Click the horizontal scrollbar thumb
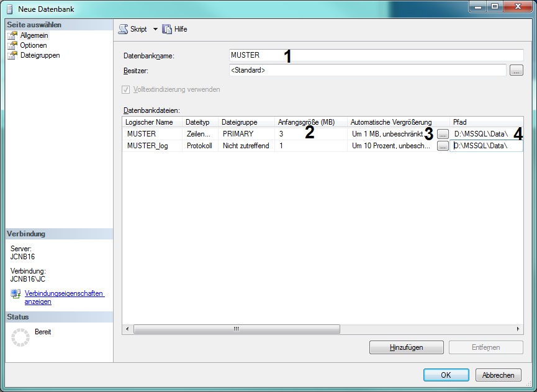537x392 pixels. (x=237, y=329)
